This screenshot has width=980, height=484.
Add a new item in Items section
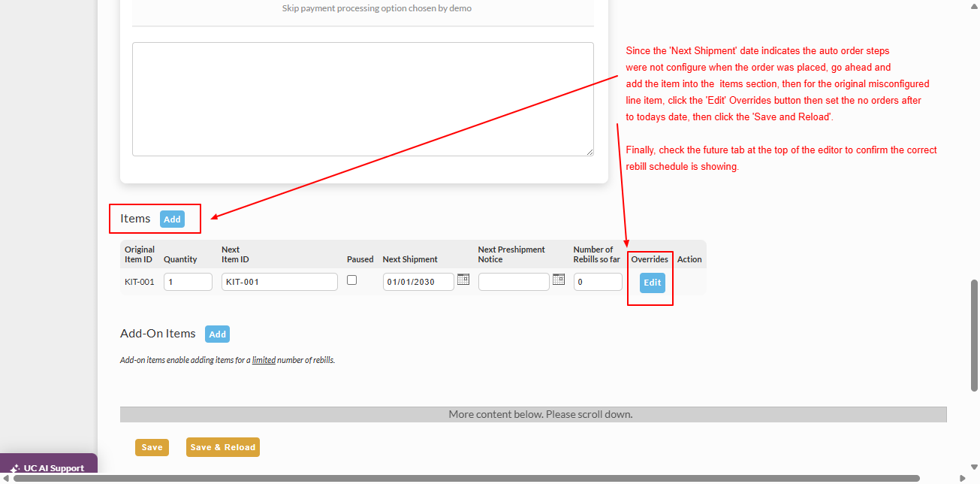point(172,219)
